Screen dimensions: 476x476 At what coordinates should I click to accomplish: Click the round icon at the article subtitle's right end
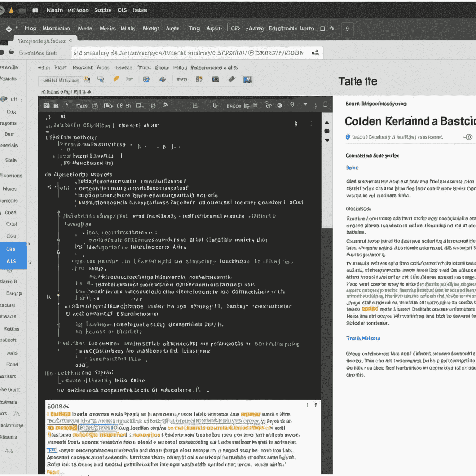tap(469, 137)
